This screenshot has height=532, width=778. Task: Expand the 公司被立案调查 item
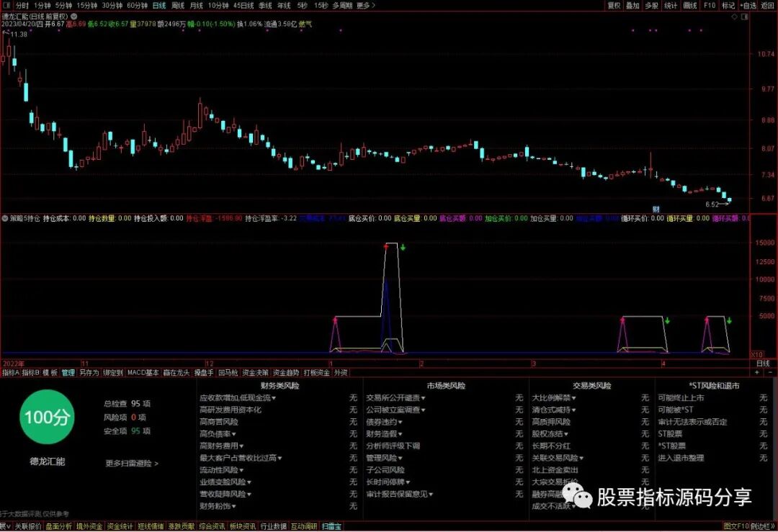[x=396, y=410]
